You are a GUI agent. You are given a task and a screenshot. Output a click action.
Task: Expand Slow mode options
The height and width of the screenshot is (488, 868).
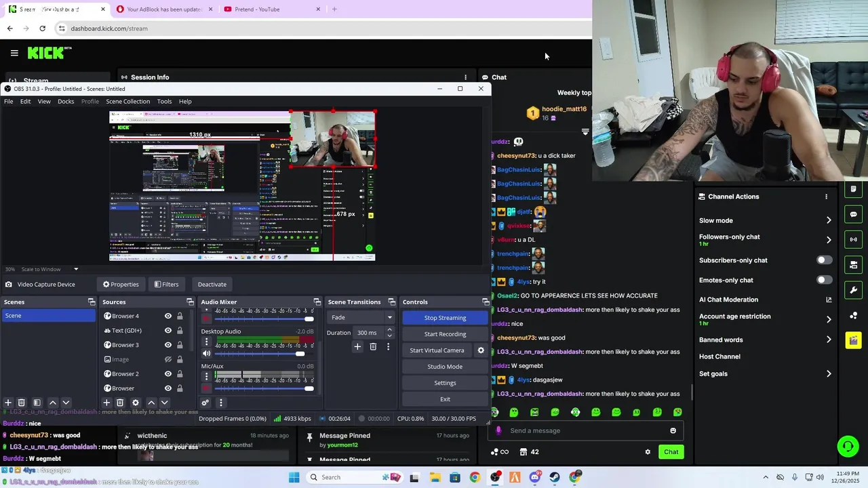829,220
